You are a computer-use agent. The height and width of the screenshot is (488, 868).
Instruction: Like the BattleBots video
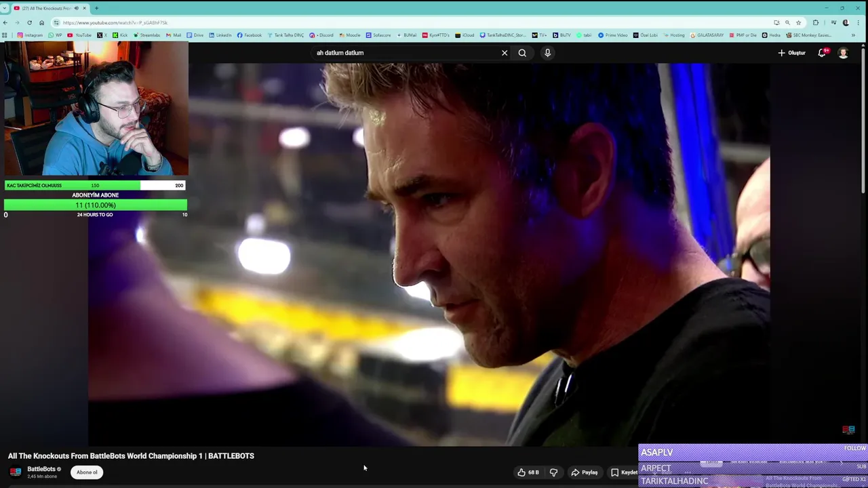click(528, 472)
